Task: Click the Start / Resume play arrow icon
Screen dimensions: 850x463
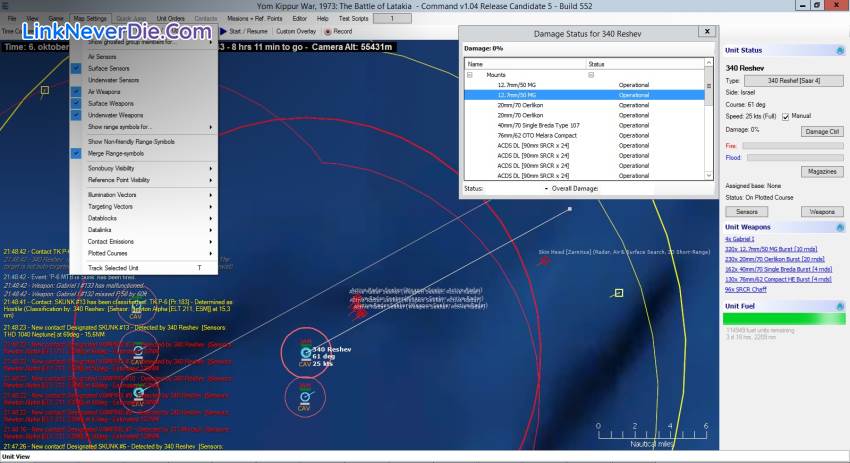Action: click(x=223, y=31)
